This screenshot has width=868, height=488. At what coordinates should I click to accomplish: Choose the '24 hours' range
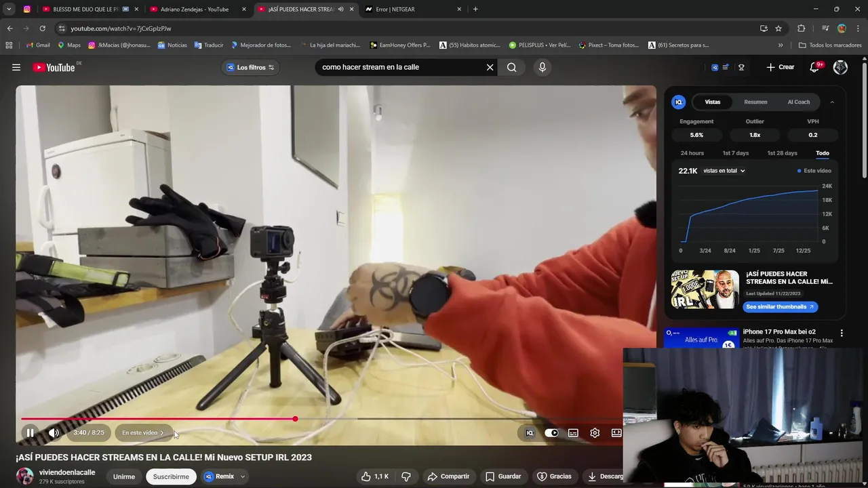(692, 153)
